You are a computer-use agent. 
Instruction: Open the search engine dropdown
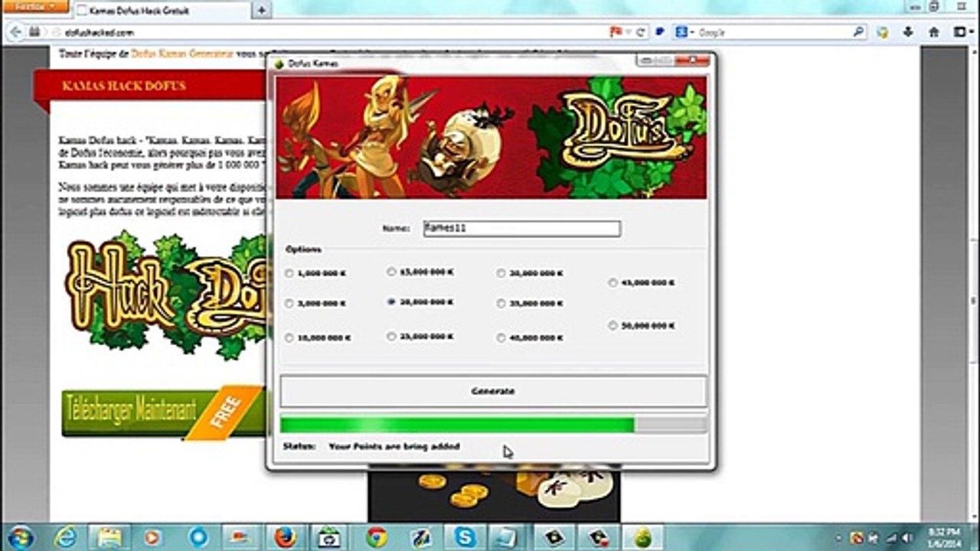click(684, 32)
